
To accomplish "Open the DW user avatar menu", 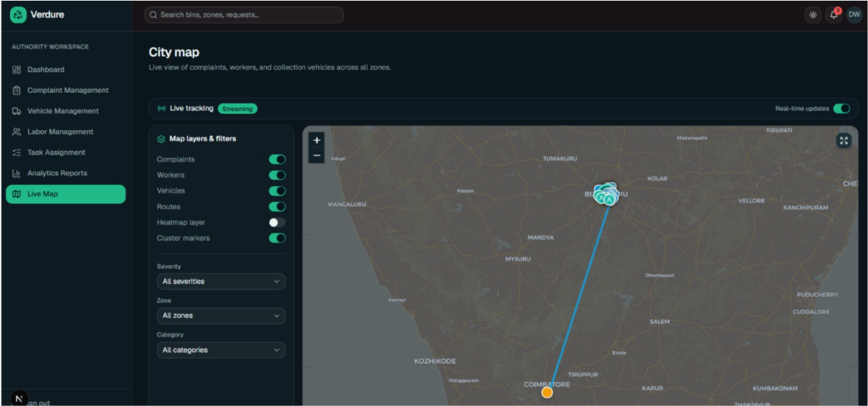I will [854, 15].
